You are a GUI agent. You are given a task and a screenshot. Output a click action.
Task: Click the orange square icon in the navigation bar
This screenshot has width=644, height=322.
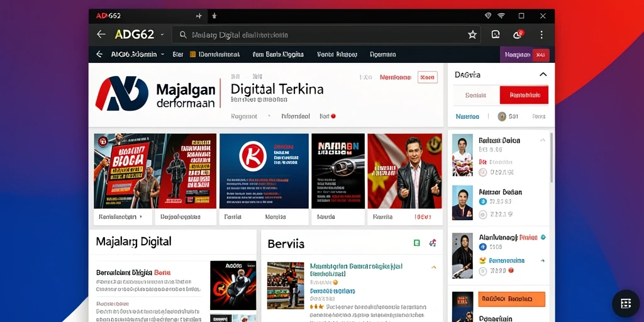point(192,54)
